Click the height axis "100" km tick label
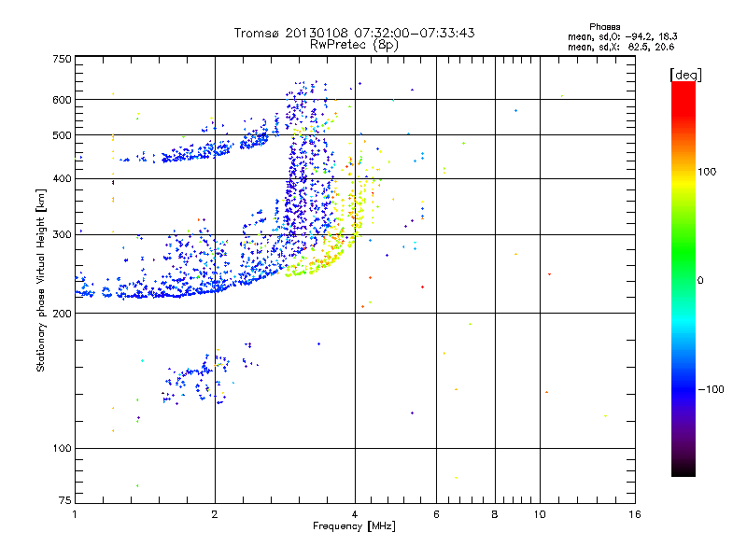This screenshot has height=560, width=747. pos(62,448)
